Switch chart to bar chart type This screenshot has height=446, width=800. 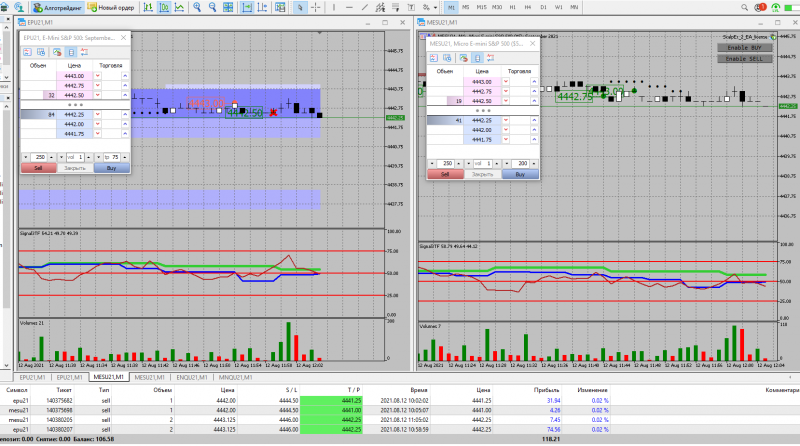148,8
